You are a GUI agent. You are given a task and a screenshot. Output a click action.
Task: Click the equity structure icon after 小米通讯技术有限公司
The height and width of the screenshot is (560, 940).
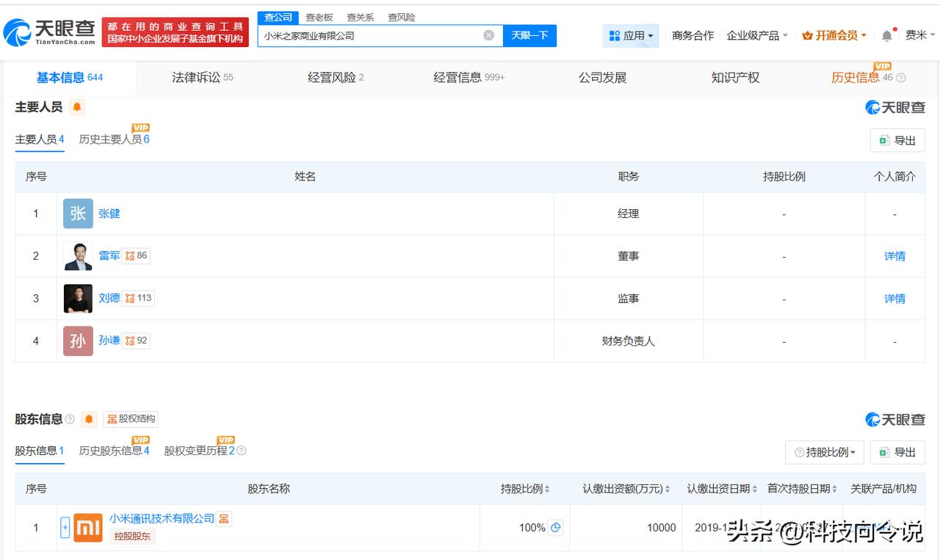pyautogui.click(x=224, y=519)
